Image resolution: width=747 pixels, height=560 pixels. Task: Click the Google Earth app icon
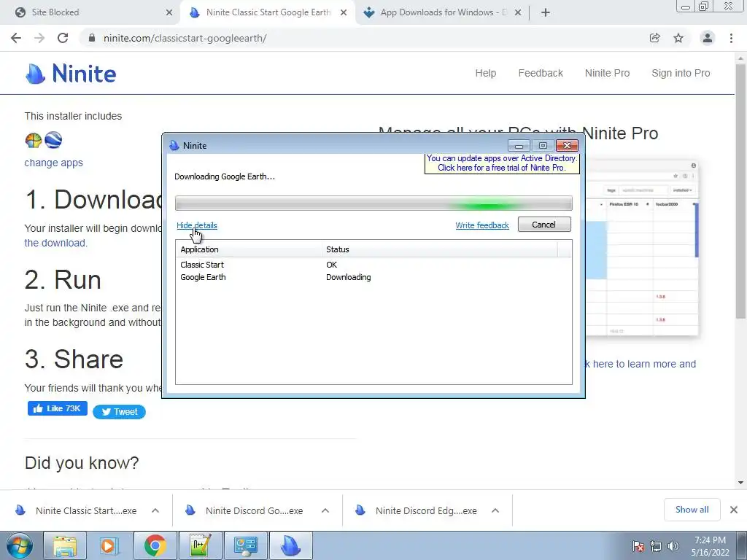point(53,140)
